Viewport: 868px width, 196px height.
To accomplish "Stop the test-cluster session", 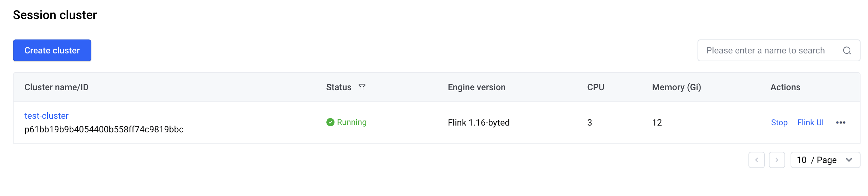I will [x=779, y=122].
